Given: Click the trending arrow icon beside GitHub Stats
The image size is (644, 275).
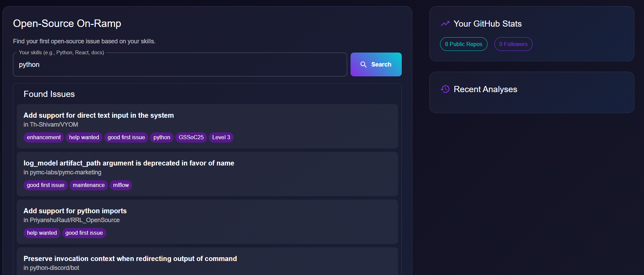Looking at the screenshot, I should [x=445, y=24].
